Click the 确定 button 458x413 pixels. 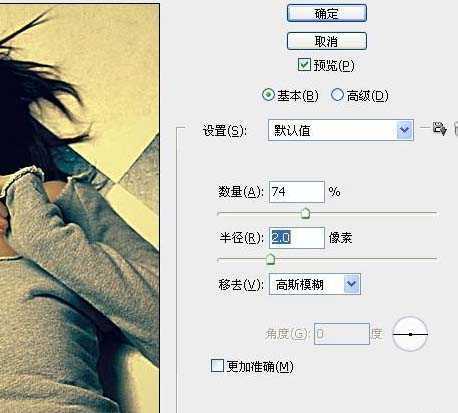tap(327, 13)
